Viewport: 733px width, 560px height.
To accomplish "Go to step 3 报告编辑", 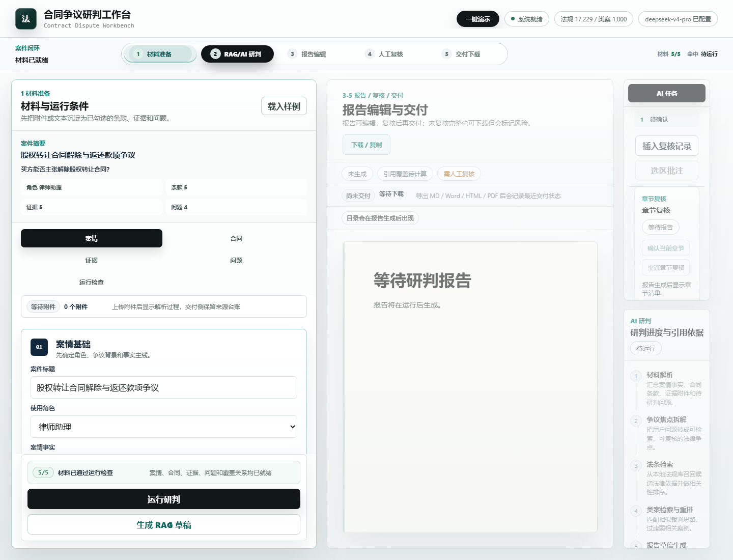I will pos(315,54).
